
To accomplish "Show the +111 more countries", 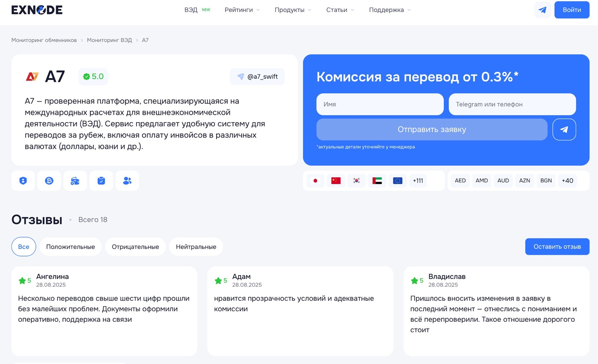I will 418,181.
